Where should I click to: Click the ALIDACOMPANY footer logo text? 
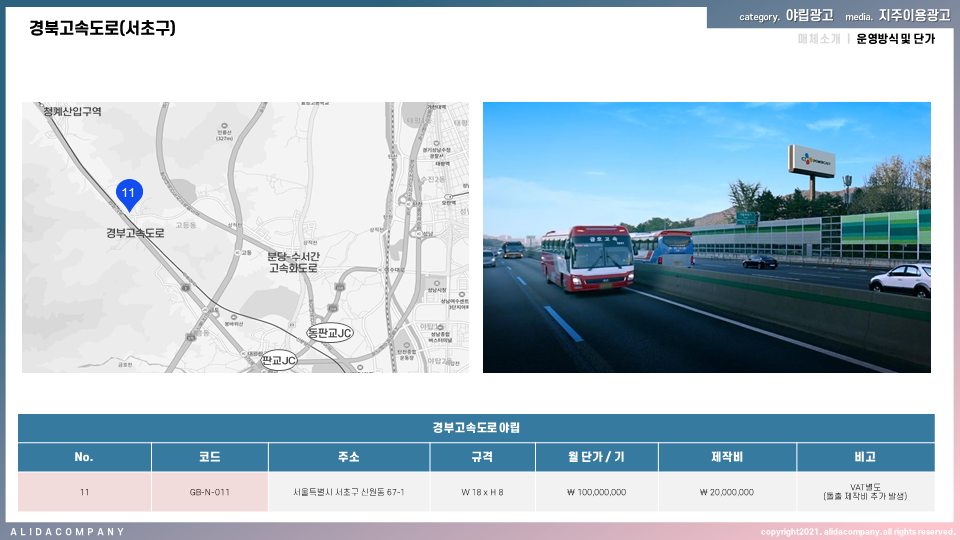coord(68,531)
